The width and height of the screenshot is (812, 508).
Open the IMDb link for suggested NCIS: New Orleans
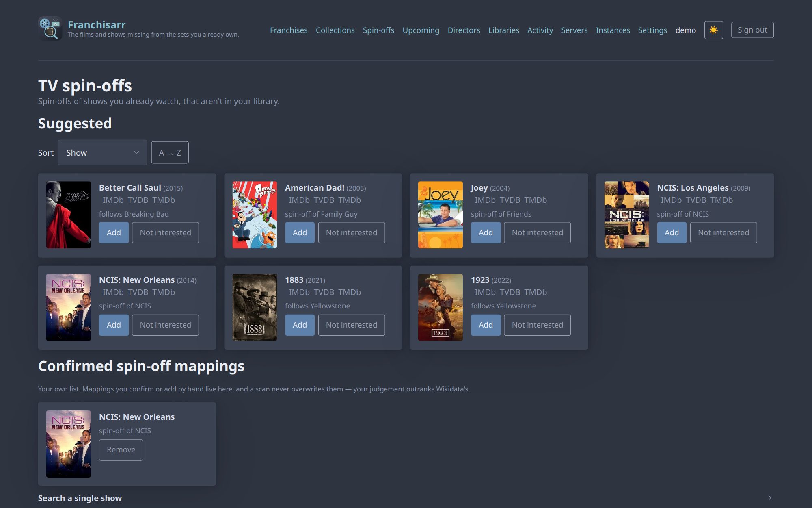tap(113, 292)
